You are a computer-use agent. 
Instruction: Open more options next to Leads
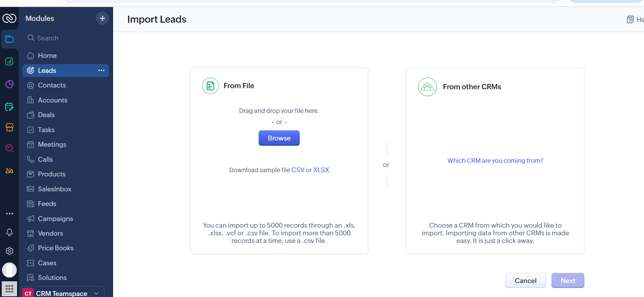click(101, 70)
